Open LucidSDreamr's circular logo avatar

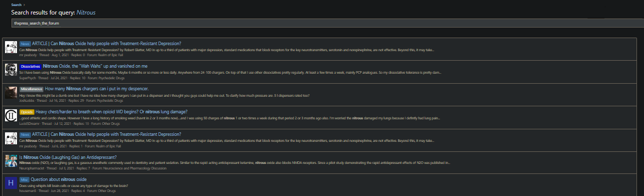click(x=11, y=115)
